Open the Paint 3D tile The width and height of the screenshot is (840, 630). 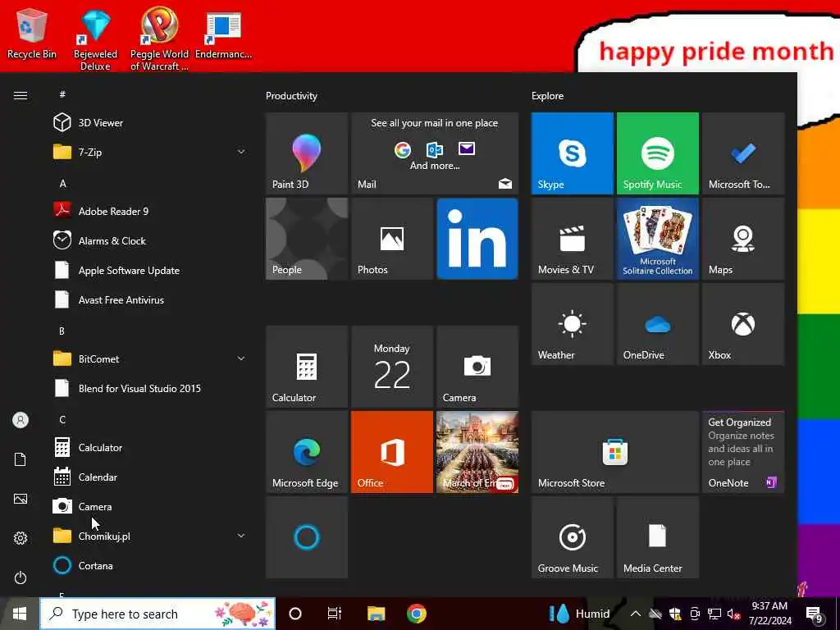[307, 153]
